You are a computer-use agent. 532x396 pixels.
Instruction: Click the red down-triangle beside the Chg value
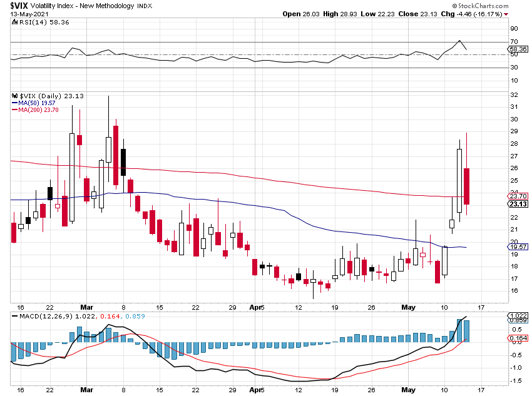point(506,14)
